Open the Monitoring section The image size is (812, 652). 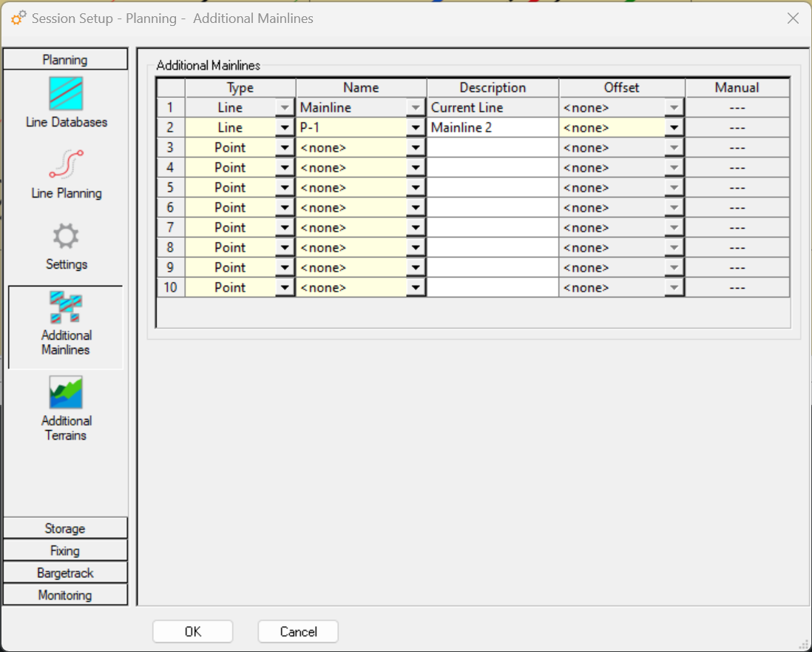coord(65,595)
